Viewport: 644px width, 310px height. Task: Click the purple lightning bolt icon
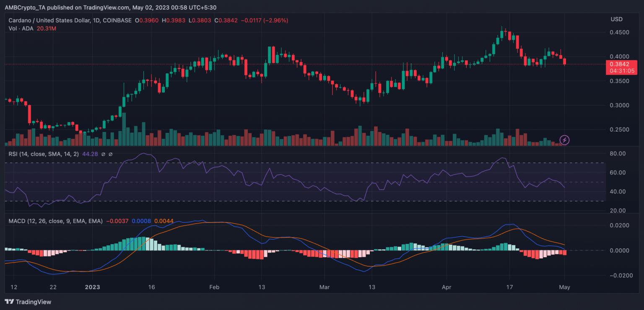click(564, 139)
